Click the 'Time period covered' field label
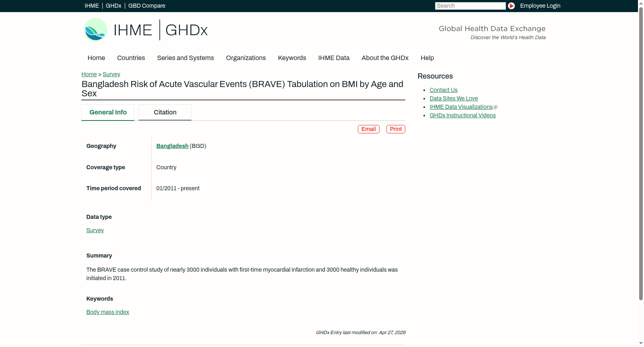The width and height of the screenshot is (644, 347). 114,188
